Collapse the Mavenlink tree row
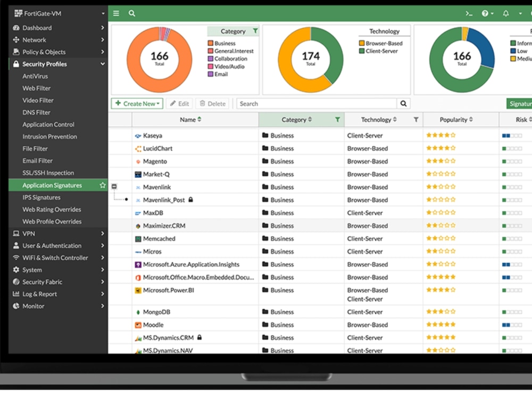Screen dimensions: 532x399 point(114,186)
